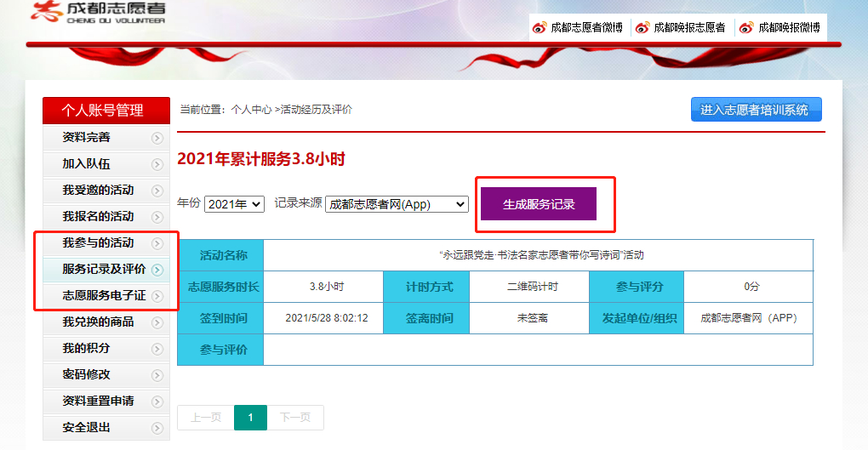View 我的积分

[106, 348]
